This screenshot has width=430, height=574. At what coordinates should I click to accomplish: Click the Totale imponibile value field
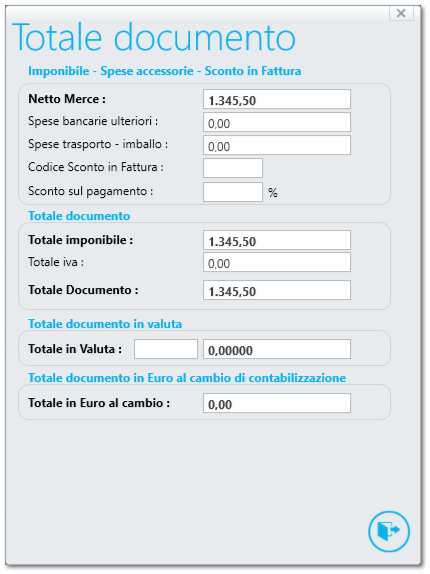click(277, 240)
